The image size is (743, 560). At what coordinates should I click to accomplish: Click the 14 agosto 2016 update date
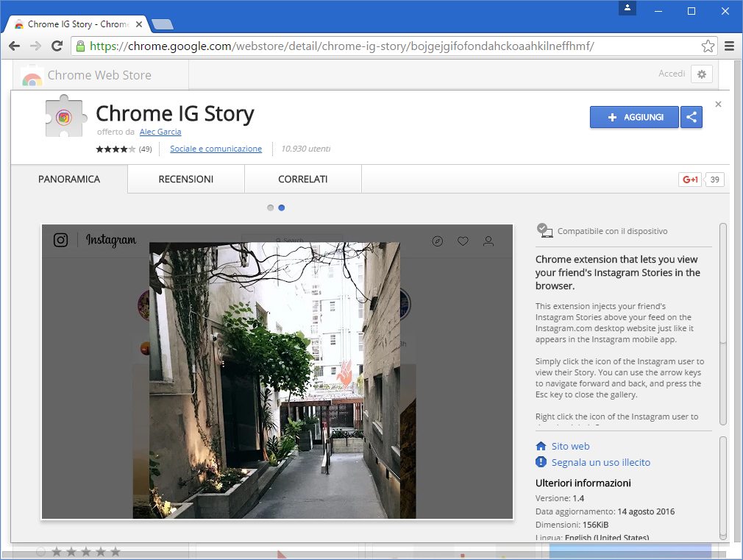(x=646, y=511)
